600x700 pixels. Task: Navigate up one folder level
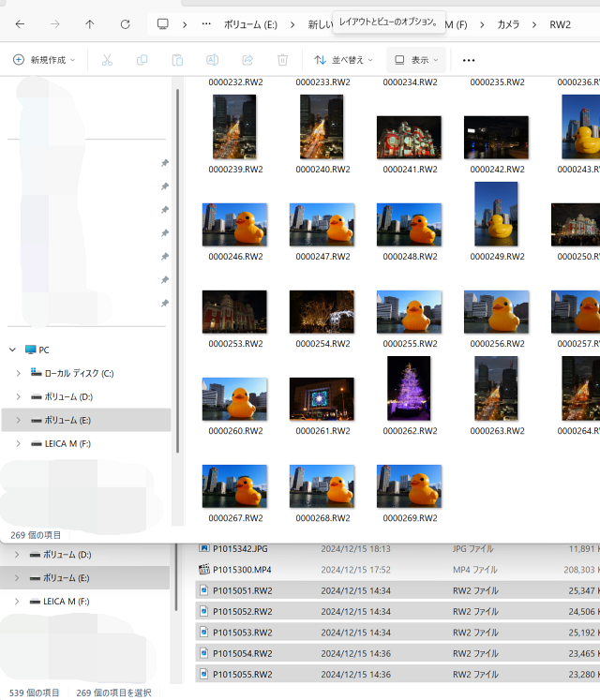90,24
